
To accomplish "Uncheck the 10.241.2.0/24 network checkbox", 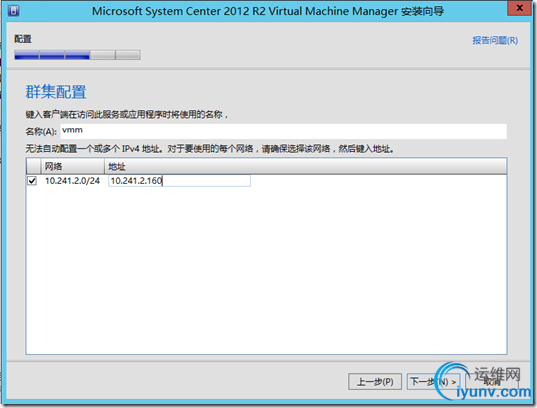I will coord(32,181).
